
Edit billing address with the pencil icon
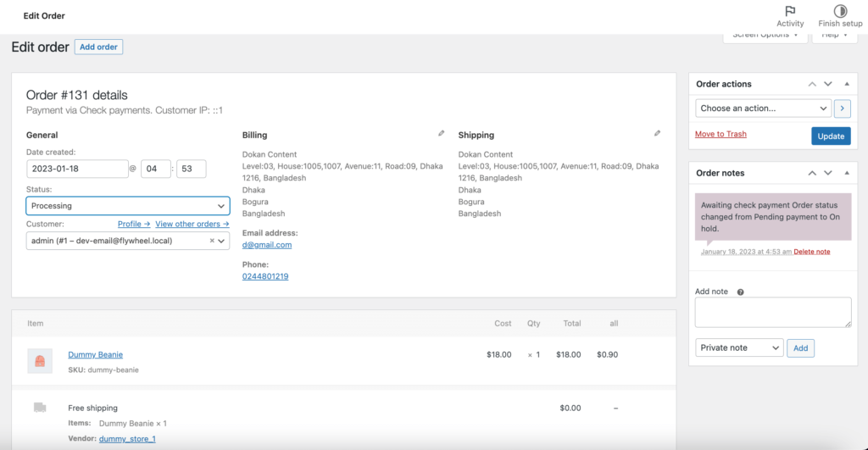(441, 133)
